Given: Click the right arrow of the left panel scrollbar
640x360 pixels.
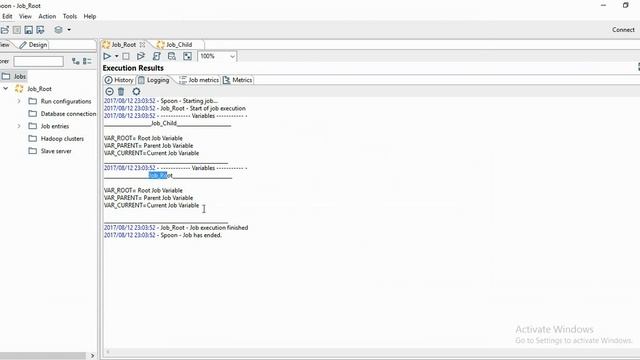Looking at the screenshot, I should pyautogui.click(x=92, y=356).
